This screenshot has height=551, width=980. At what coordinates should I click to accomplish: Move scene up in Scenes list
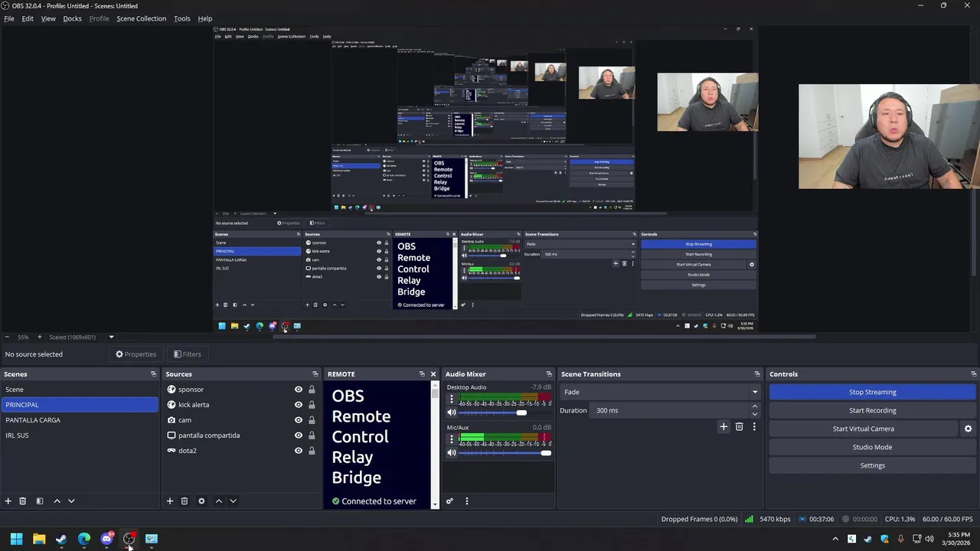coord(57,501)
